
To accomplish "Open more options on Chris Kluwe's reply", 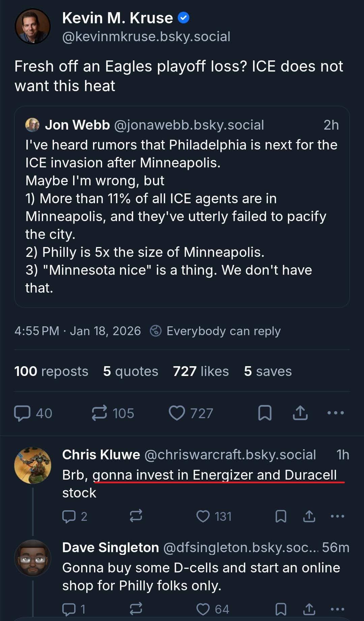I will [337, 516].
